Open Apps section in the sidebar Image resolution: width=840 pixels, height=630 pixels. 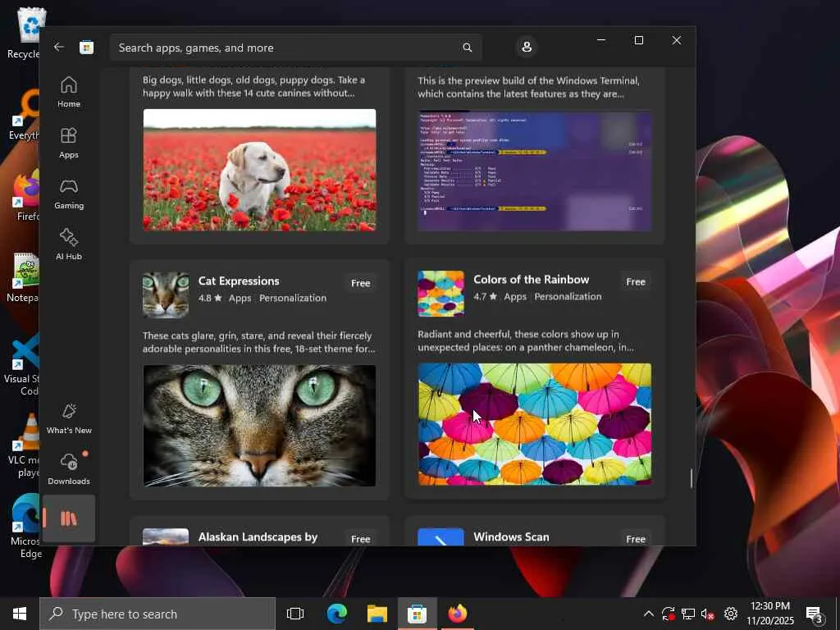pyautogui.click(x=69, y=143)
